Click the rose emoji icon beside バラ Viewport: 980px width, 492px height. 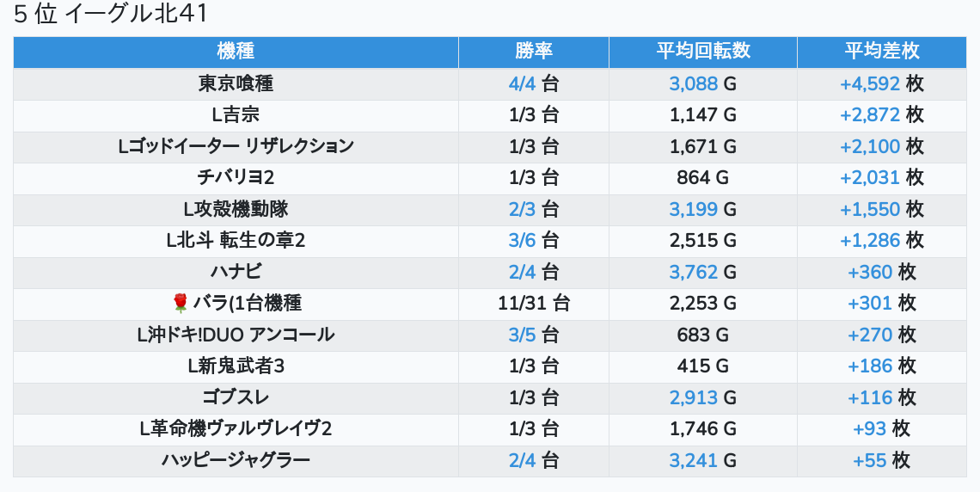pyautogui.click(x=180, y=303)
